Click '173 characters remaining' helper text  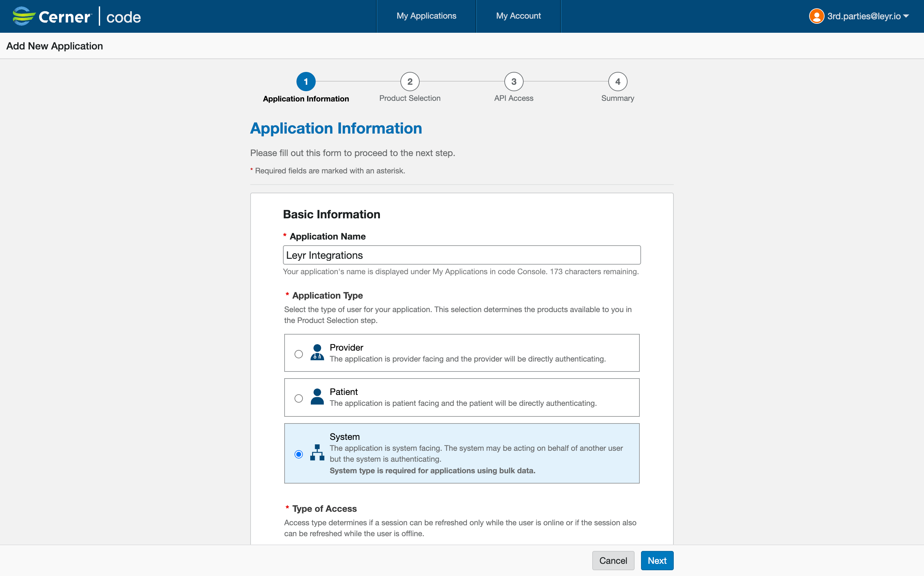(x=594, y=272)
